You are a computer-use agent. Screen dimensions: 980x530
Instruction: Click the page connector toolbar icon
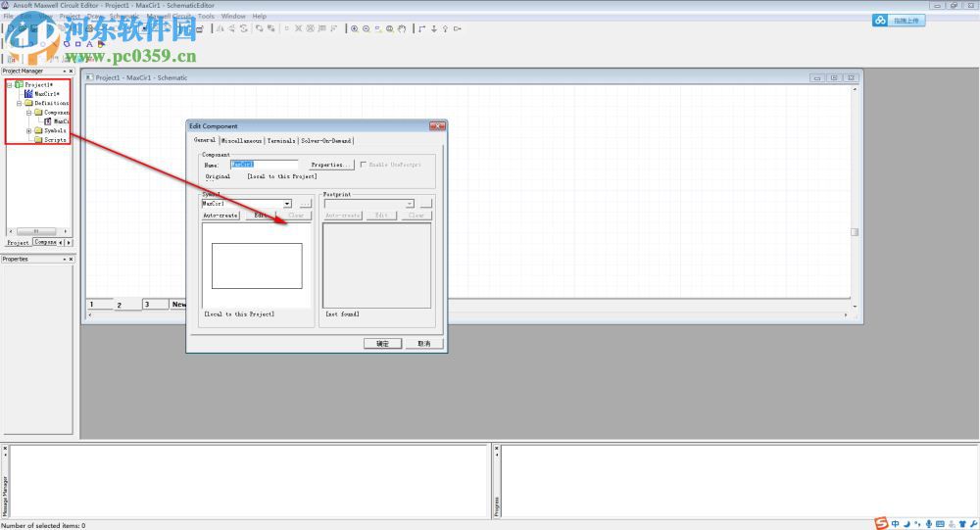[457, 28]
